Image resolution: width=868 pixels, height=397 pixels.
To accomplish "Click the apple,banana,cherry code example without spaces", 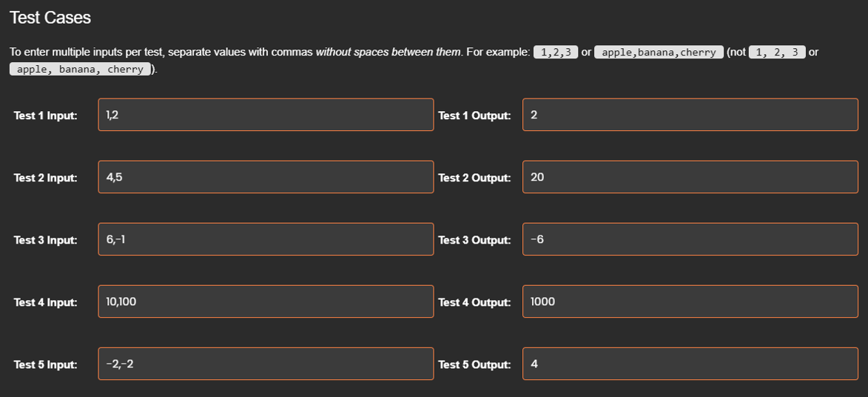I will (x=659, y=53).
